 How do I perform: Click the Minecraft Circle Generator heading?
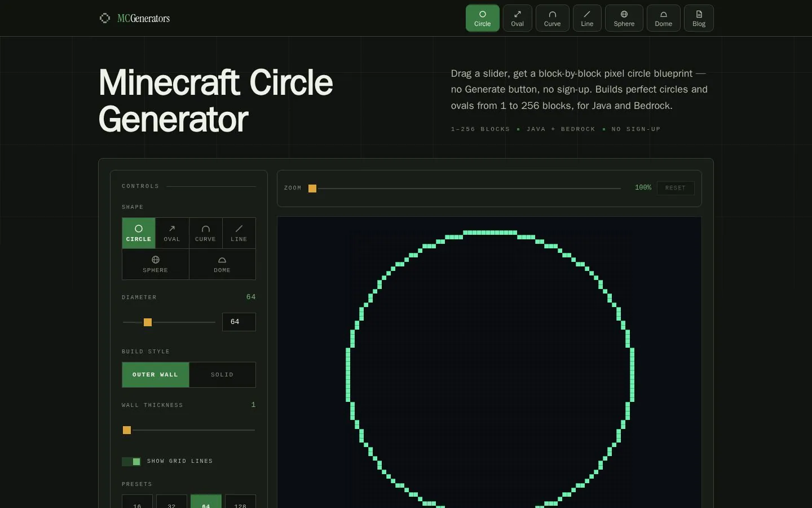215,100
